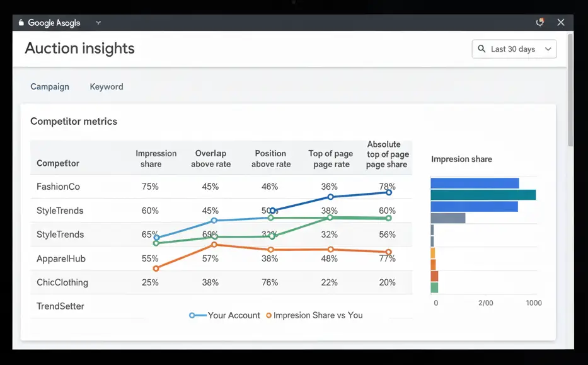The height and width of the screenshot is (365, 588).
Task: Close the Auction insights window
Action: tap(560, 22)
